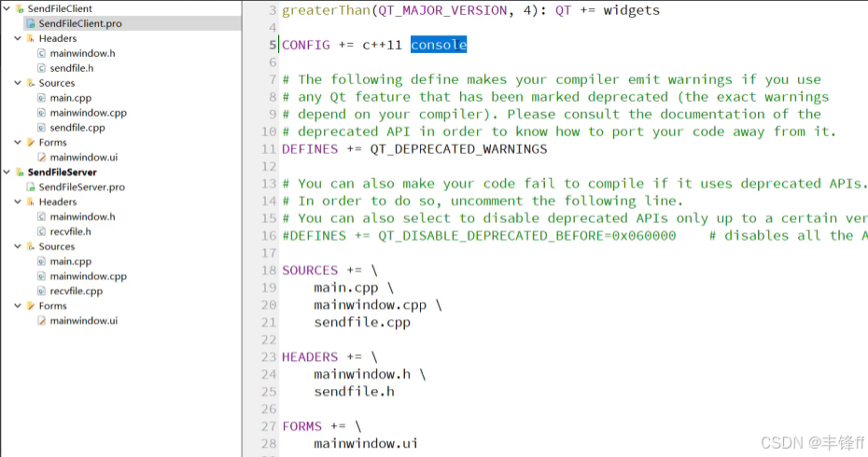Screen dimensions: 868x457
Task: Click FORMS keyword on line 27
Action: coord(302,426)
